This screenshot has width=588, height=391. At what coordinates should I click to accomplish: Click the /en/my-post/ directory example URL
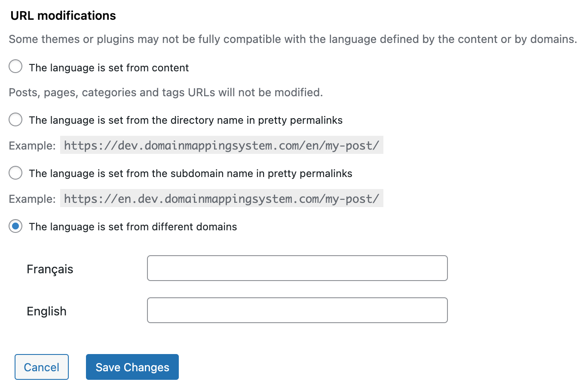(221, 146)
